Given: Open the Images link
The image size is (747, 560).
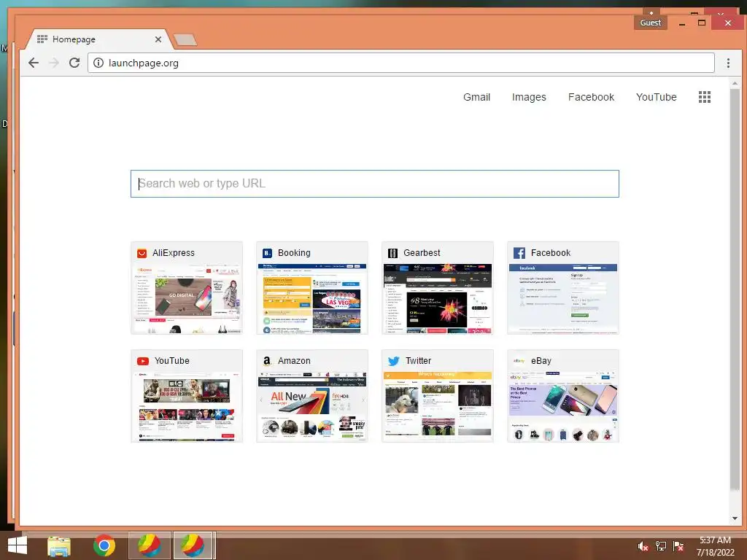Looking at the screenshot, I should point(529,97).
